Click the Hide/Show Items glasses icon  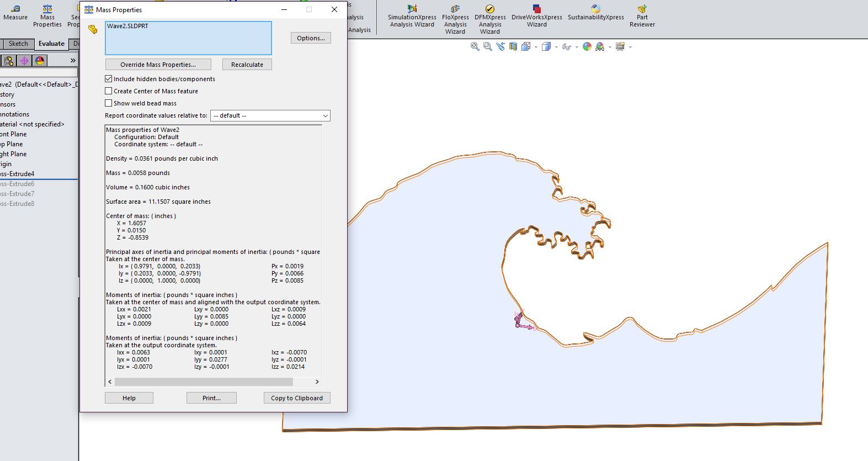pos(566,47)
